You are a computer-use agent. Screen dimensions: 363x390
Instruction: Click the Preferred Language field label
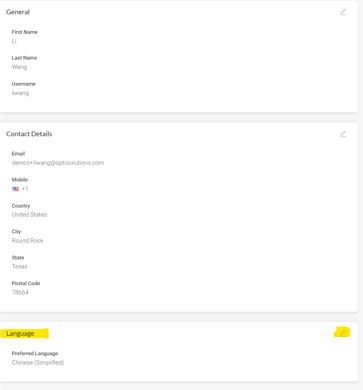point(35,353)
